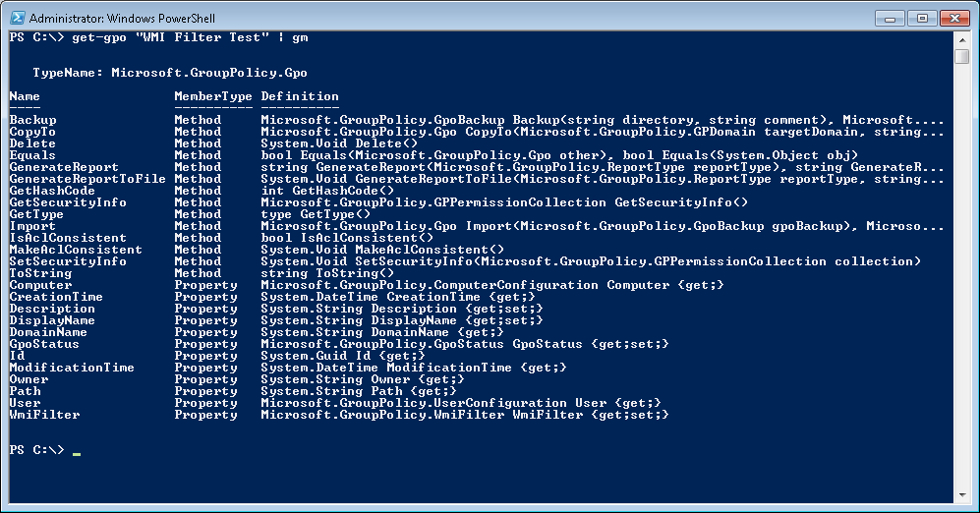Click the vertical scrollbar thumb

pyautogui.click(x=962, y=56)
